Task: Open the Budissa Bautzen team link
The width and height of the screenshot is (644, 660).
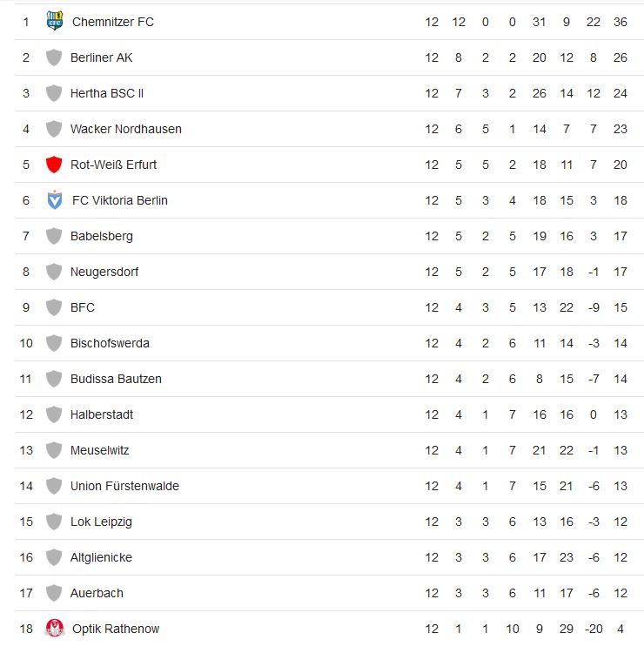Action: [116, 379]
